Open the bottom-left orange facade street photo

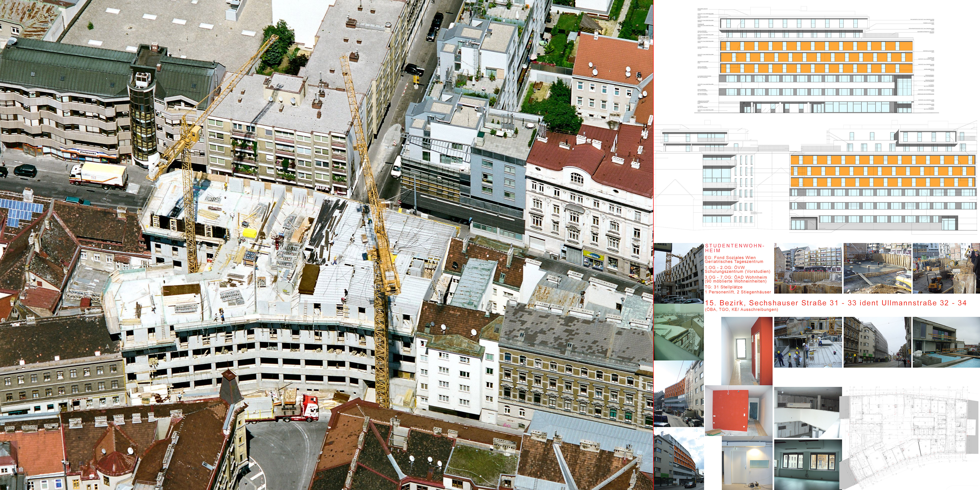[x=679, y=458]
